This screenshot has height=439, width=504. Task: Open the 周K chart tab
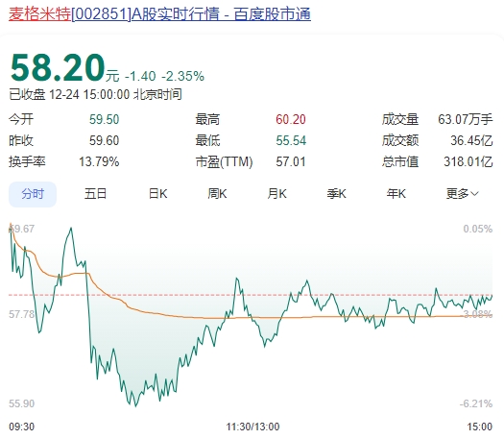(x=217, y=194)
